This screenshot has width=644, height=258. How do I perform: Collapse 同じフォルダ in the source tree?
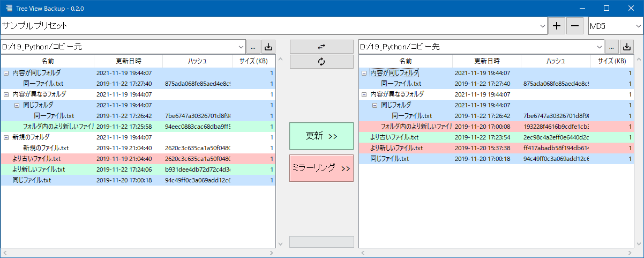click(x=17, y=105)
